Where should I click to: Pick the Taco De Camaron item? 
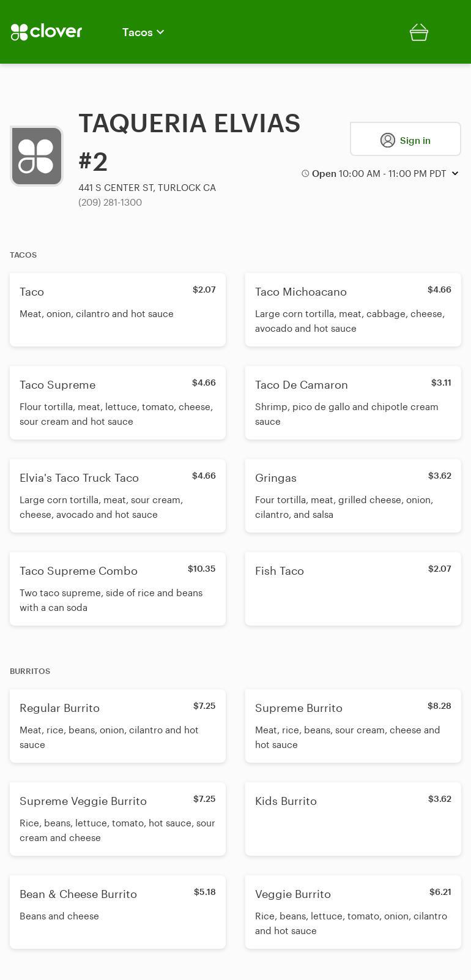click(353, 403)
